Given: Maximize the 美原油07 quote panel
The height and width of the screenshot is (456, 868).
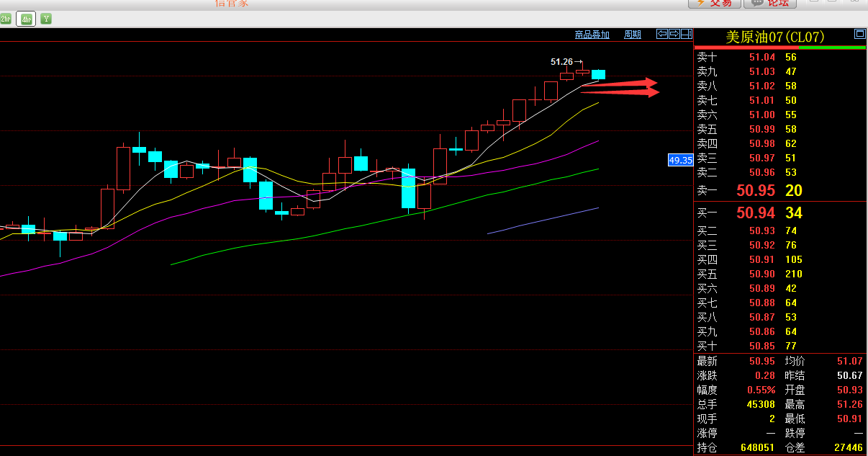Looking at the screenshot, I should 859,34.
